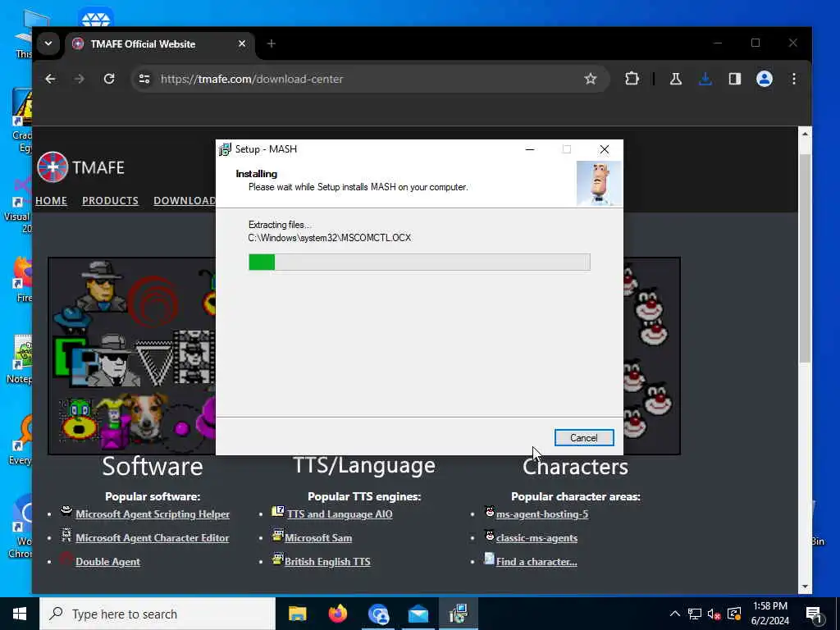The image size is (840, 630).
Task: Open Microsoft Agent Scripting Helper link
Action: point(153,514)
